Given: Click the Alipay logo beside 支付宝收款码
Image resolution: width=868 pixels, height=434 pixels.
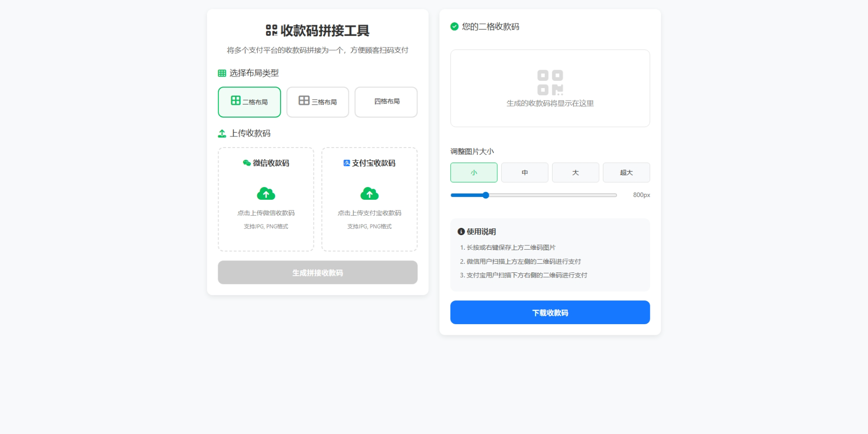Looking at the screenshot, I should [347, 163].
